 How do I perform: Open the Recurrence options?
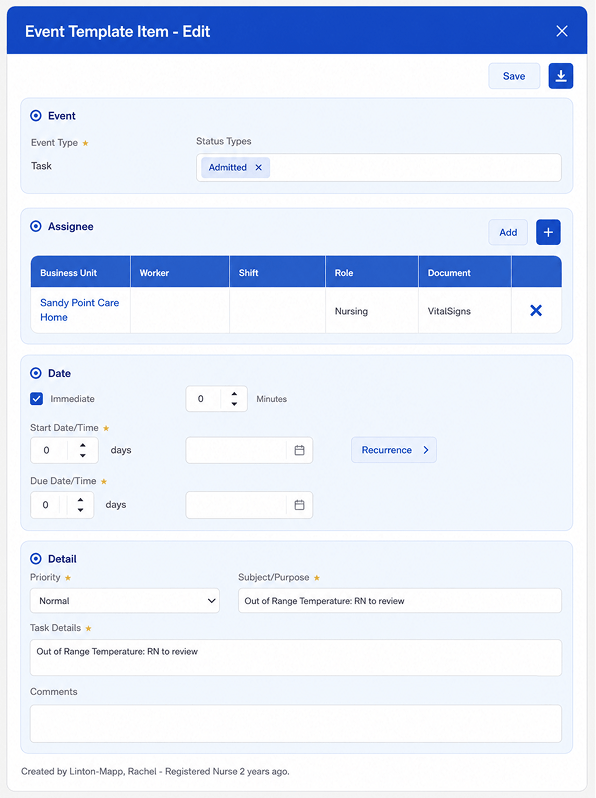pyautogui.click(x=393, y=450)
